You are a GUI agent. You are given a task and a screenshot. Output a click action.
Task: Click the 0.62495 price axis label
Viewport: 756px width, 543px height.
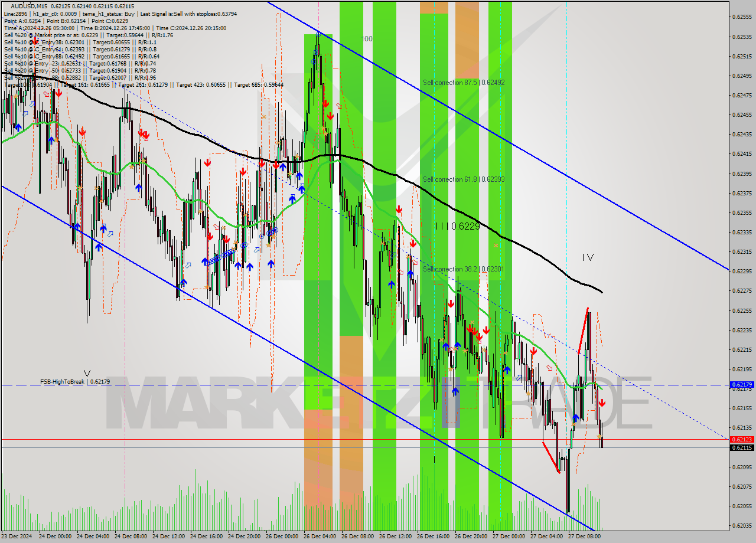(x=742, y=76)
